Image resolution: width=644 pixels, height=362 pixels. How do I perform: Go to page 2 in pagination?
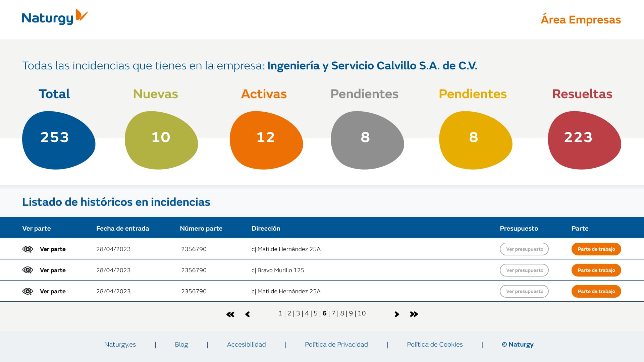click(289, 313)
